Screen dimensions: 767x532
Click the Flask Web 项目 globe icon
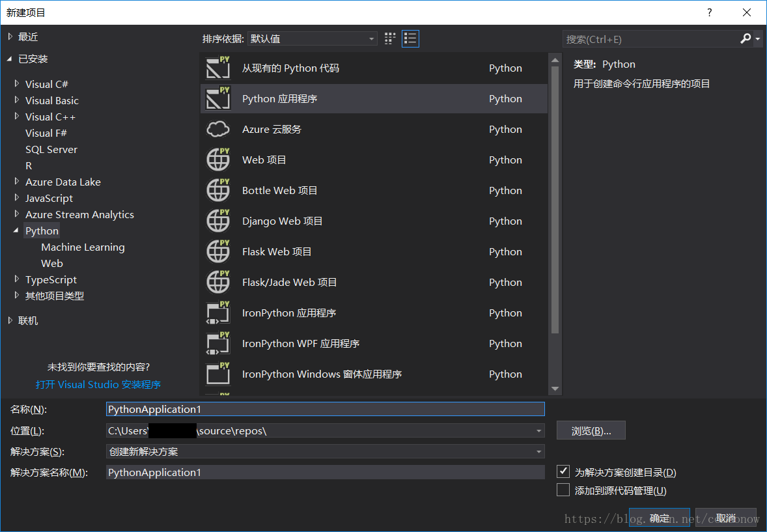(217, 251)
